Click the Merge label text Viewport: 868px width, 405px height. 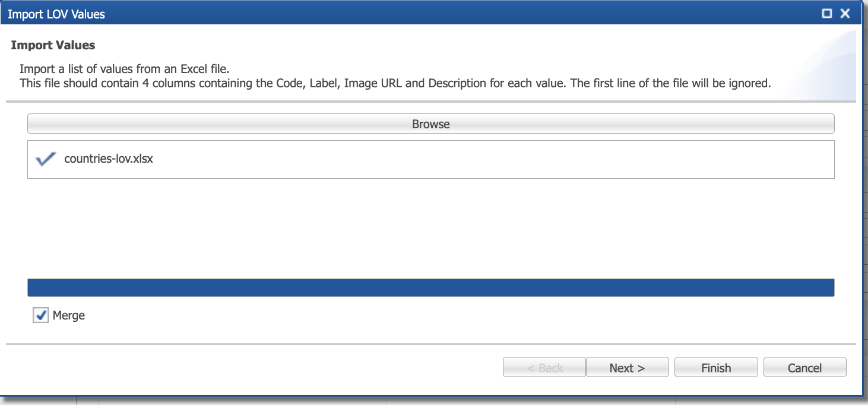(x=69, y=315)
